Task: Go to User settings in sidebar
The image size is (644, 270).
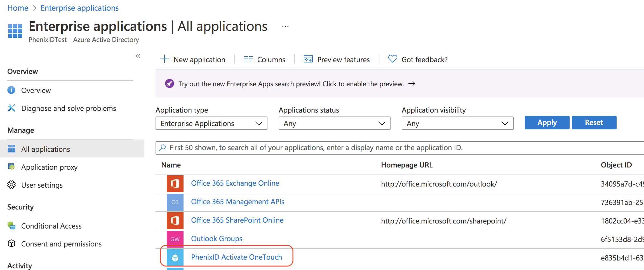Action: (42, 185)
